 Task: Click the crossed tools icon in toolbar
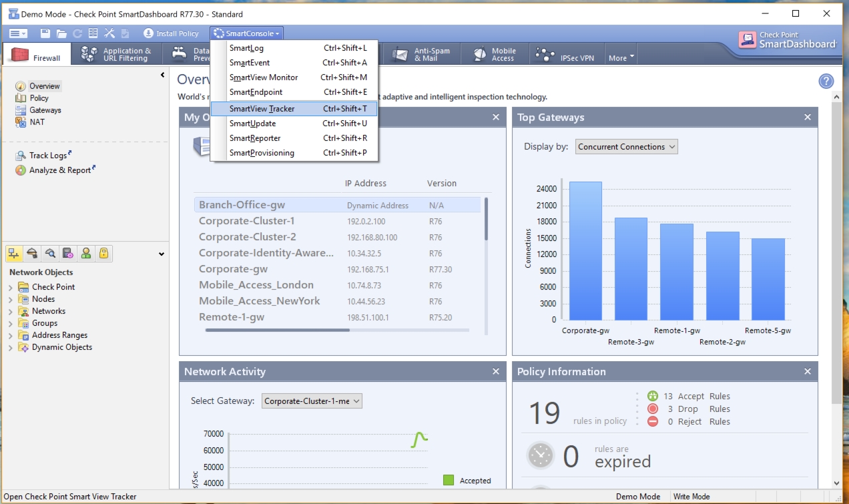click(109, 33)
